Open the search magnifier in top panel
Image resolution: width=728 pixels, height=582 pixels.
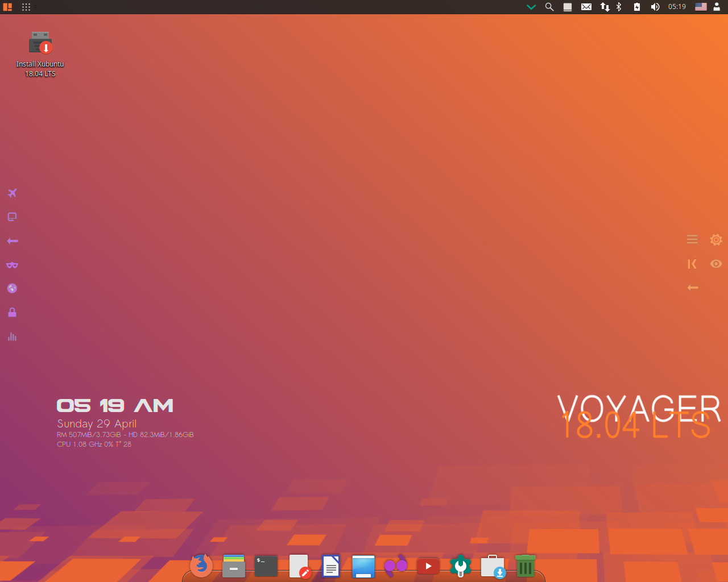click(549, 7)
